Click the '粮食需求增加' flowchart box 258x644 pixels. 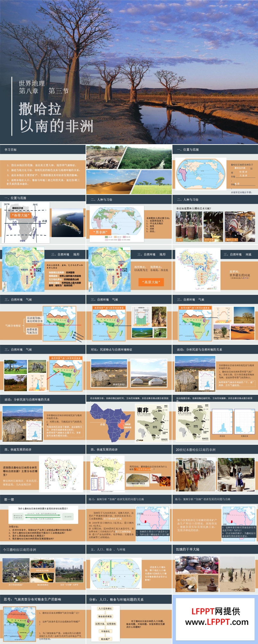click(105, 616)
